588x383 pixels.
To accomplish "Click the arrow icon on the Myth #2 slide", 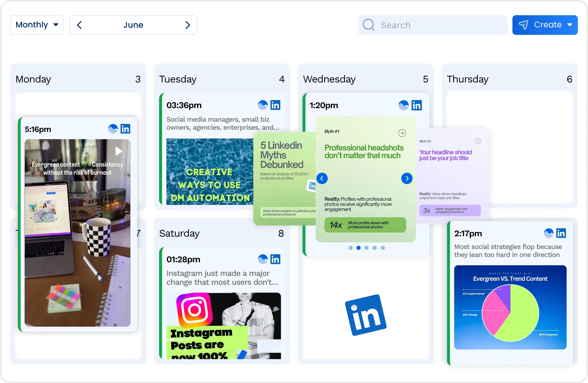I will pyautogui.click(x=478, y=141).
